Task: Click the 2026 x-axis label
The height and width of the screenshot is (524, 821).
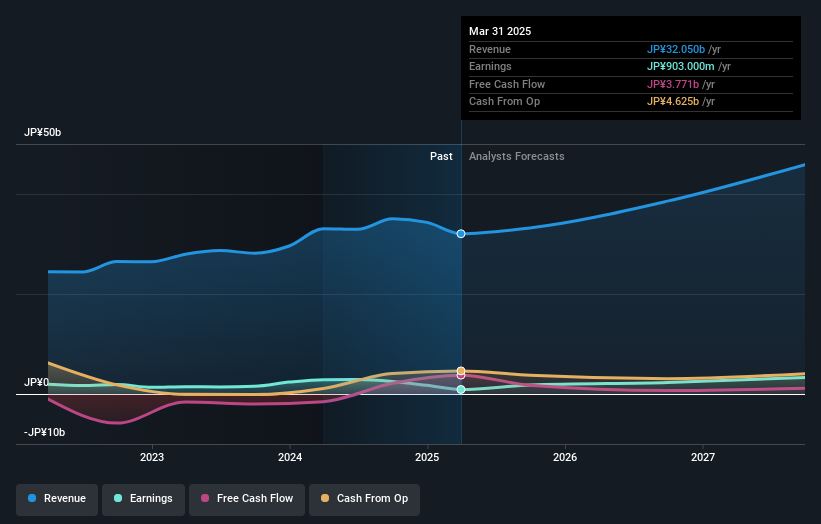Action: (565, 458)
